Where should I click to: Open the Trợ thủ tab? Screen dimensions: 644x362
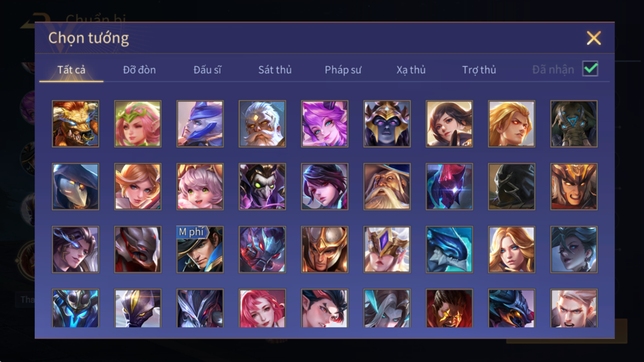(479, 70)
